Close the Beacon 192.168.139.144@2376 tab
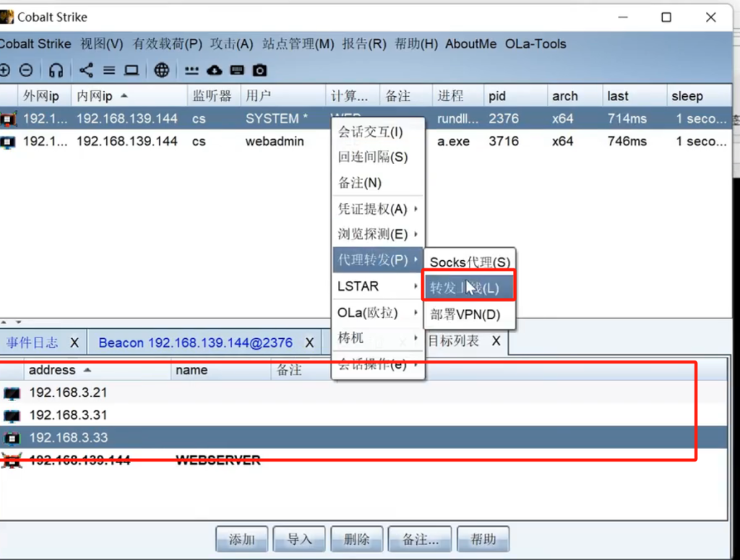The width and height of the screenshot is (740, 560). coord(309,343)
